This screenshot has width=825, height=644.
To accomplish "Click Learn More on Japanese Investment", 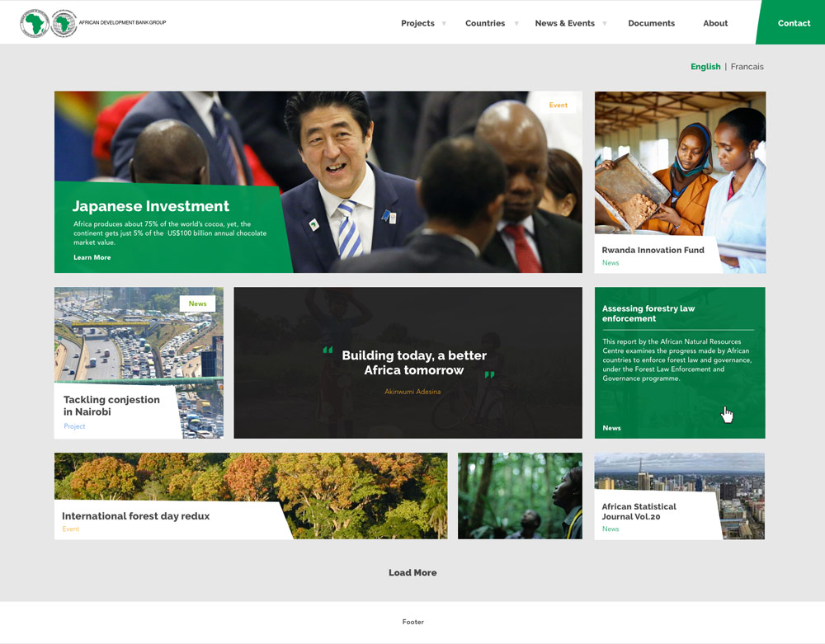I will coord(92,257).
